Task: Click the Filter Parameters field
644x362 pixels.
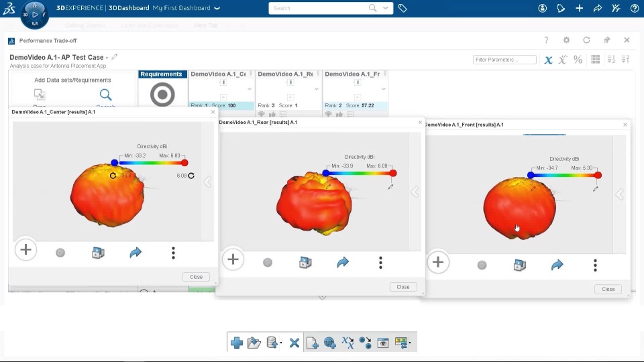Action: [504, 60]
